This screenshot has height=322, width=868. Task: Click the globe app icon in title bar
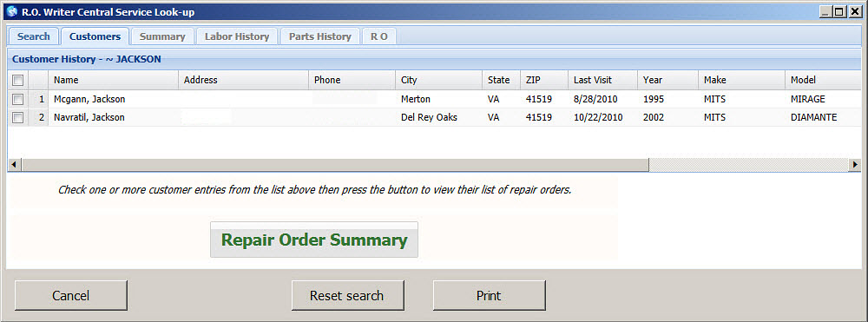pyautogui.click(x=12, y=11)
